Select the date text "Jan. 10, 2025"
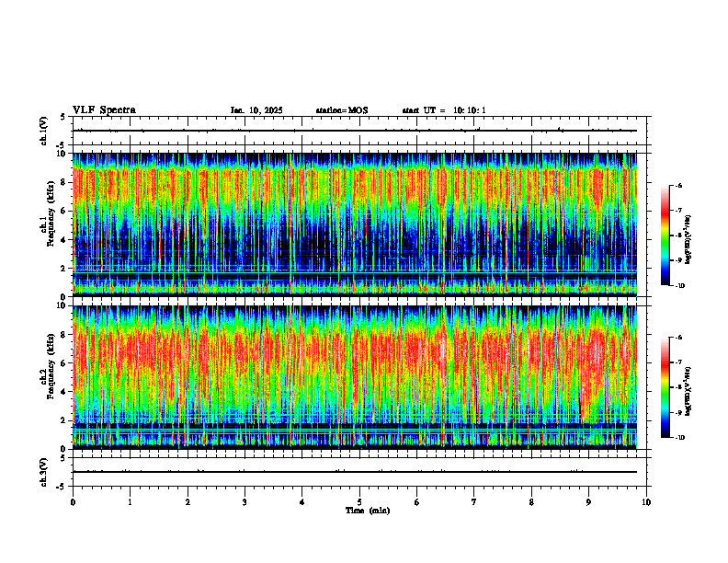 256,110
